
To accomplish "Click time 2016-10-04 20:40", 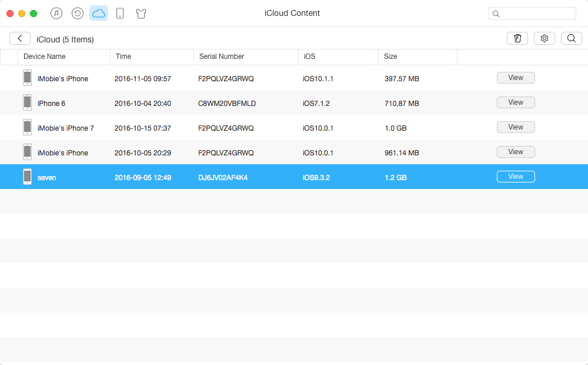I will [142, 104].
